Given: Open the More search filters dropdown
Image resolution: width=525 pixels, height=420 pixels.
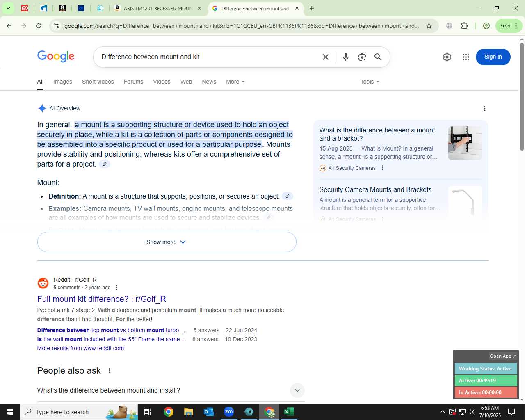Looking at the screenshot, I should [x=235, y=82].
